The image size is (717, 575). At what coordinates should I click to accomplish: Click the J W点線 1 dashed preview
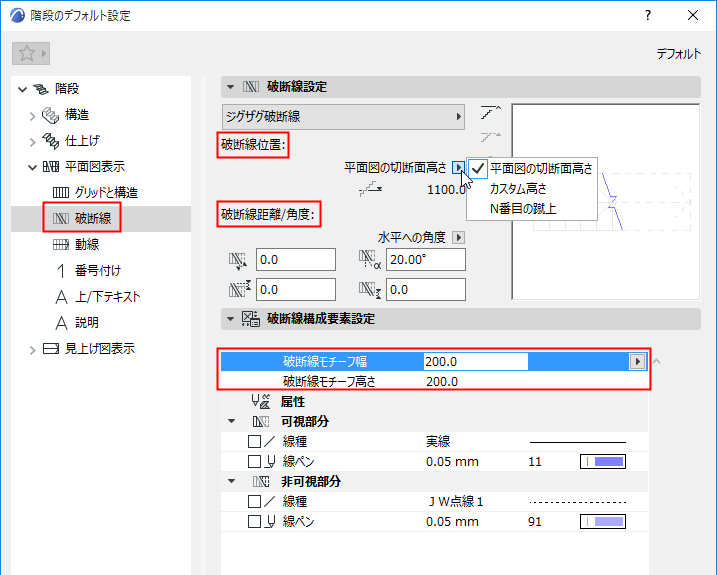[x=578, y=502]
